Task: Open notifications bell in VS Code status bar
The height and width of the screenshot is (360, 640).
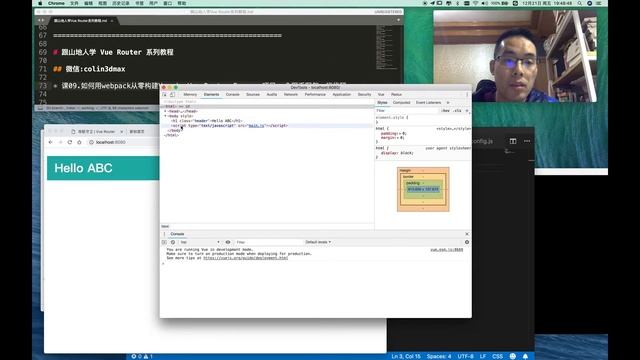Action: (525, 356)
